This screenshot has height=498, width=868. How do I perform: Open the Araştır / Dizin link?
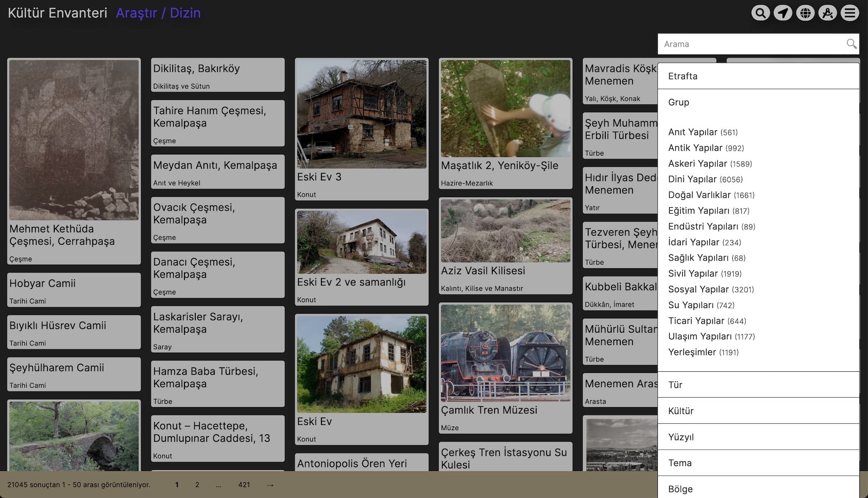point(158,13)
